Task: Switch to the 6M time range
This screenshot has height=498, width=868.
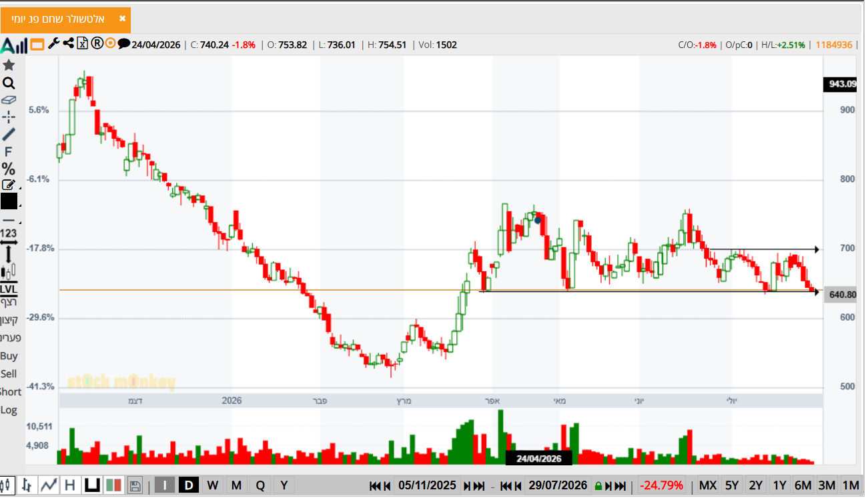Action: (803, 485)
